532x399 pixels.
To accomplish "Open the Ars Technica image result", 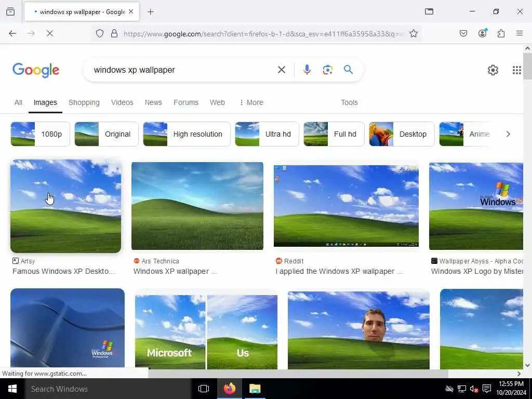I will (197, 206).
